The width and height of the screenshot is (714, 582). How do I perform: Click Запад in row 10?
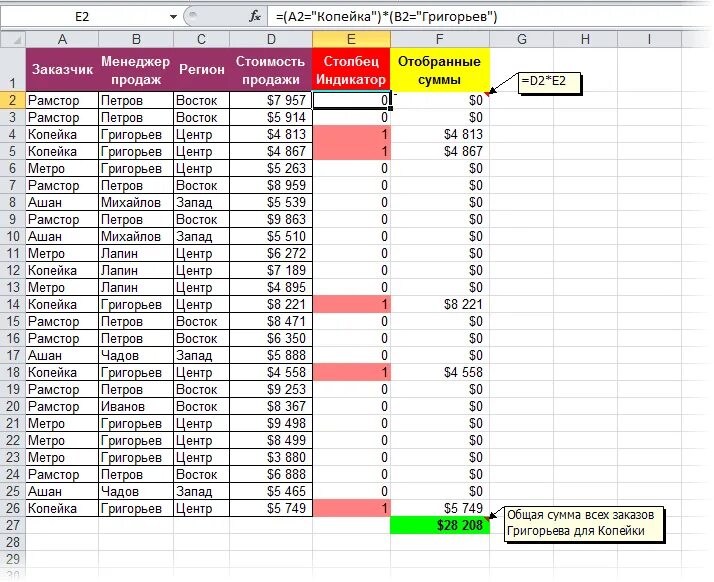tap(201, 236)
